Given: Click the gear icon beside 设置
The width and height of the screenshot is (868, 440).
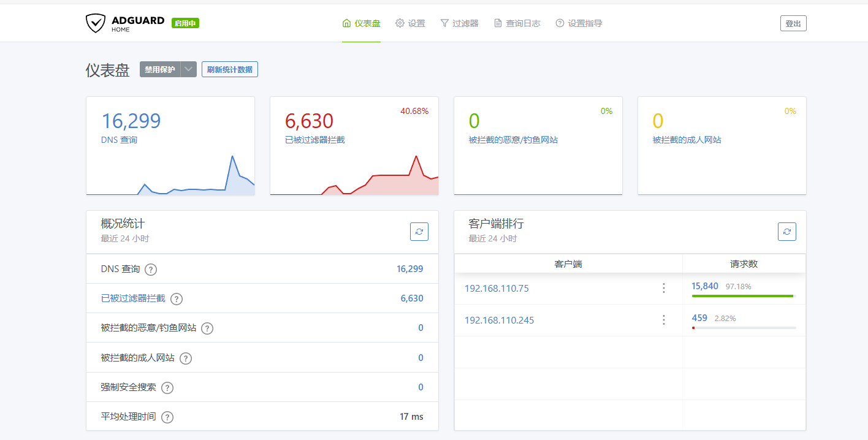Looking at the screenshot, I should [400, 23].
